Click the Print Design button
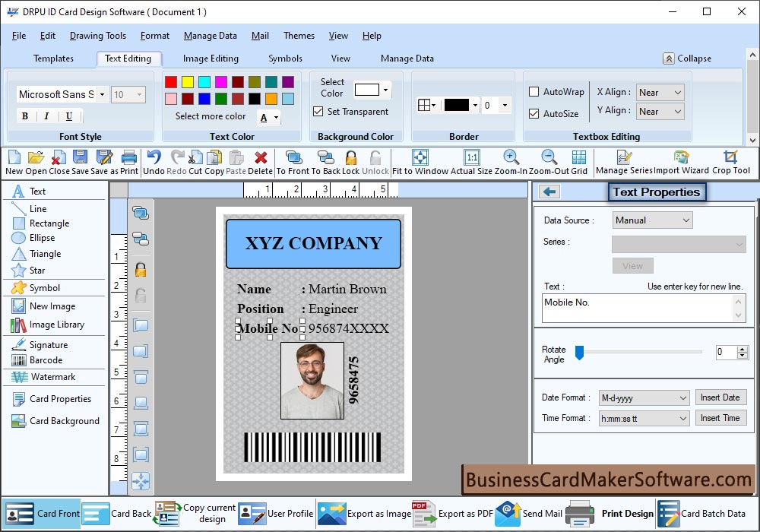This screenshot has height=532, width=760. click(610, 514)
